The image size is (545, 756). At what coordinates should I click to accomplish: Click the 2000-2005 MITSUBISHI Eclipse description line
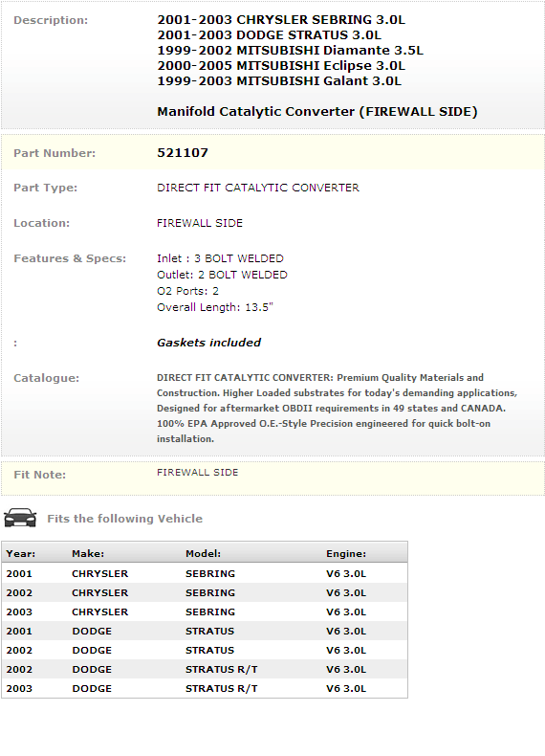tap(281, 66)
